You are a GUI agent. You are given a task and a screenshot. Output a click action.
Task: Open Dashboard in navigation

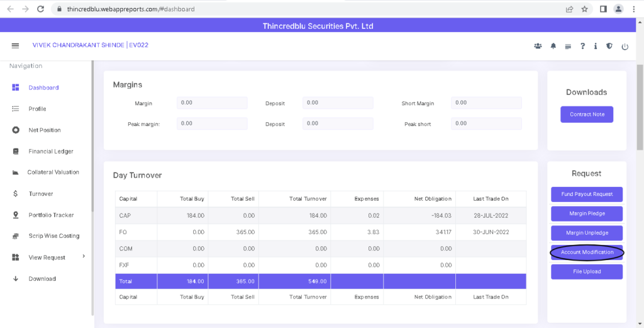(x=43, y=88)
